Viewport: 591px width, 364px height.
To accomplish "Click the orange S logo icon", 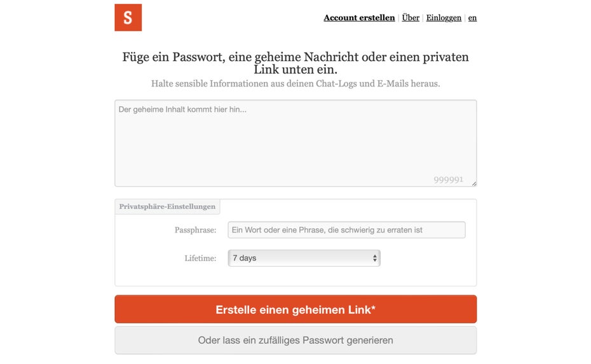I will (128, 17).
